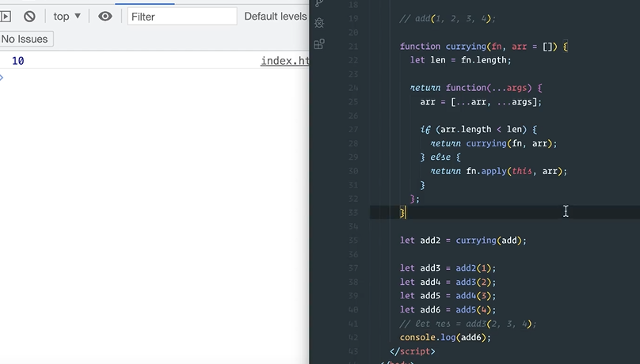Open the Default levels dropdown
This screenshot has width=640, height=364.
(276, 17)
